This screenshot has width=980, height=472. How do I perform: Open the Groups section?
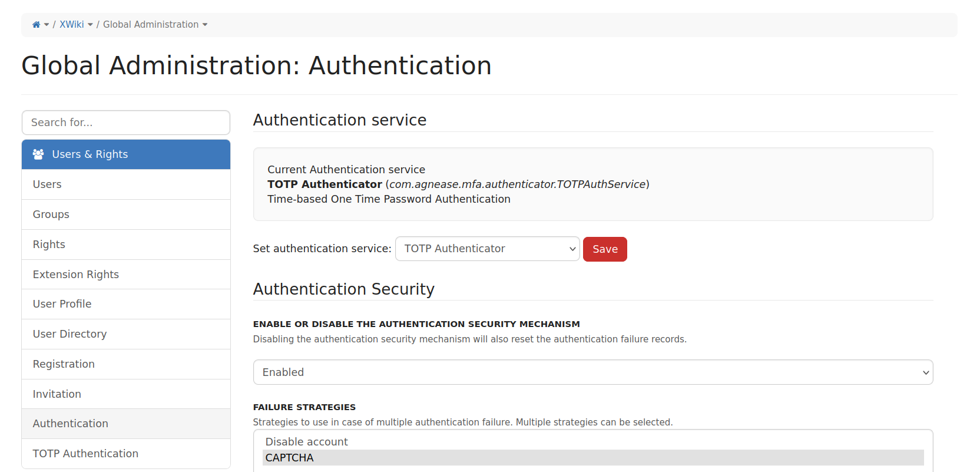(x=126, y=214)
